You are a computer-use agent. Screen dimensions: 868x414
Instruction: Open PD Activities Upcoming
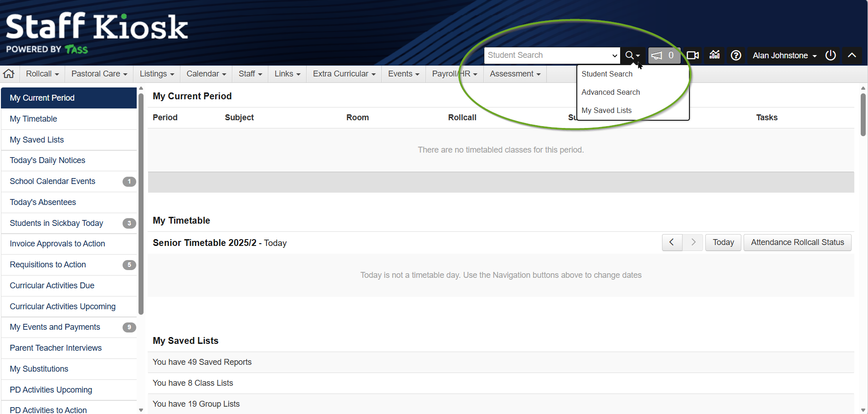[x=69, y=390]
